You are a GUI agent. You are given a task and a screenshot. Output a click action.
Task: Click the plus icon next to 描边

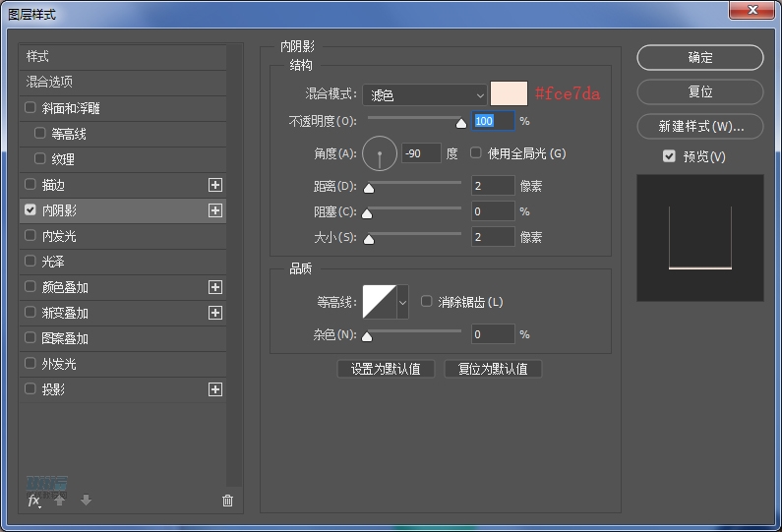click(215, 185)
